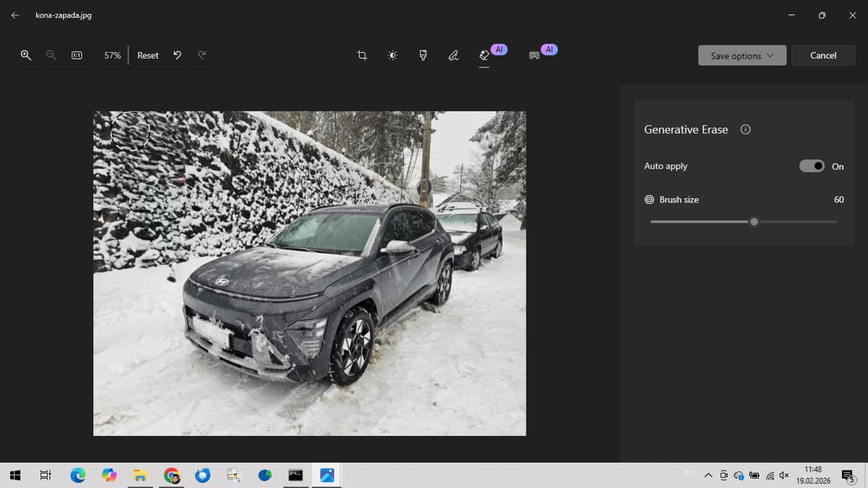
Task: Select the Markup pen tool
Action: pos(454,55)
